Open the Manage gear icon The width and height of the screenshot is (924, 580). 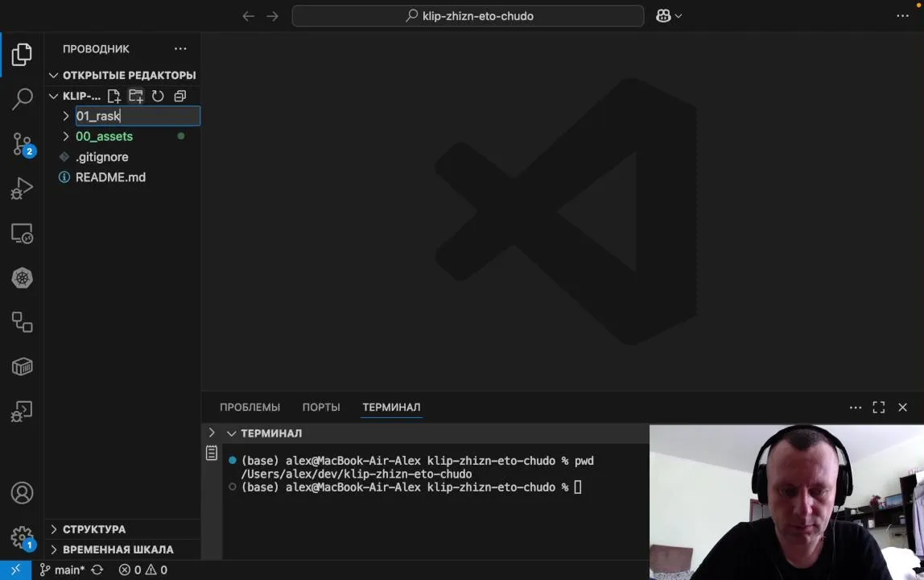point(23,538)
